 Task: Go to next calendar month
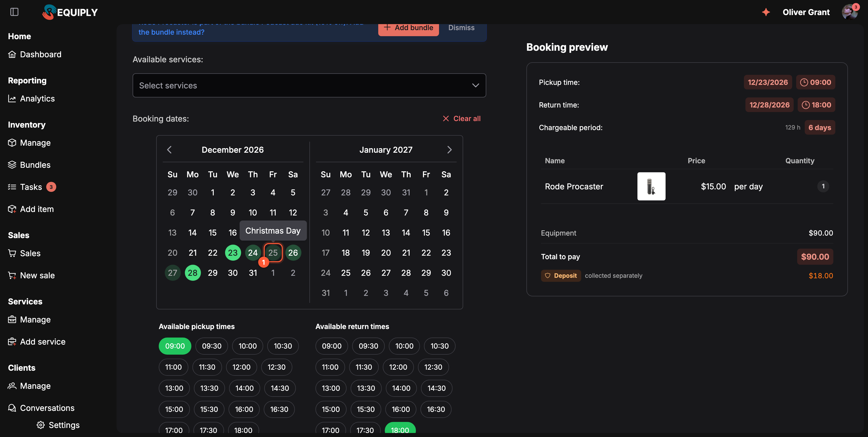click(449, 150)
